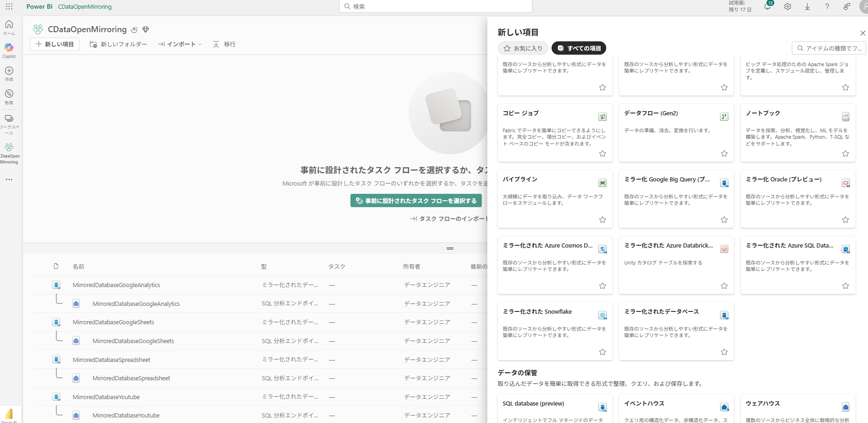This screenshot has width=868, height=423.
Task: Open the Create (作成) sidebar icon
Action: pos(9,73)
